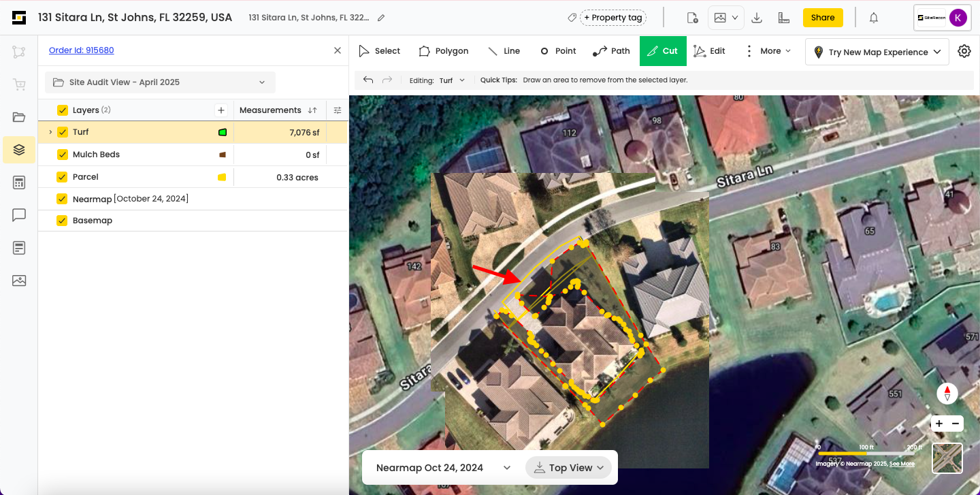
Task: Open the Top View dropdown
Action: pyautogui.click(x=569, y=468)
